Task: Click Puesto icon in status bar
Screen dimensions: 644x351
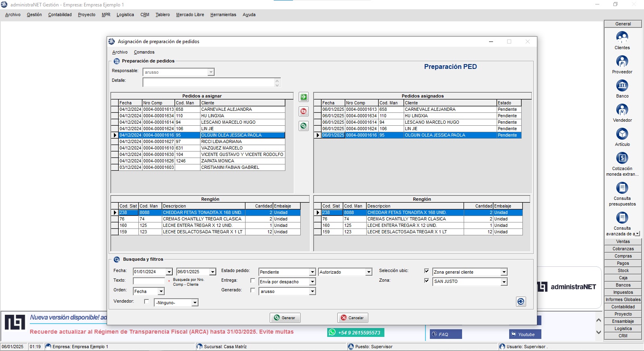Action: [351, 347]
